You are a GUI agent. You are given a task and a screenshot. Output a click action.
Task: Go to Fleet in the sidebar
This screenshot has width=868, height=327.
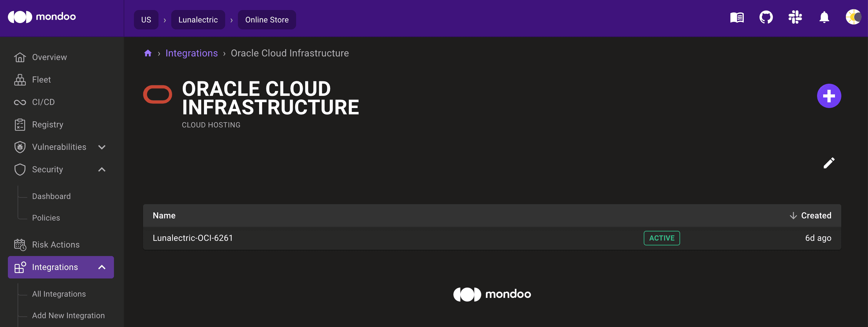[x=41, y=80]
